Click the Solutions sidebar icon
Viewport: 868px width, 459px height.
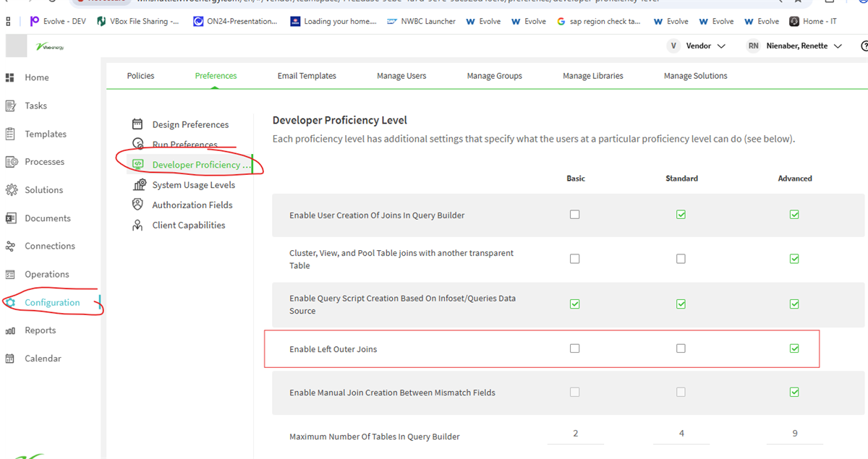click(10, 190)
